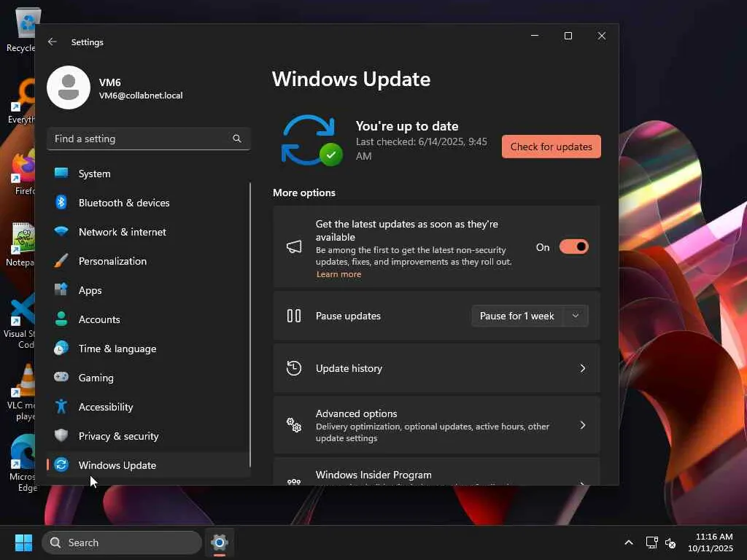Viewport: 747px width, 560px height.
Task: Click the Gaming controller icon
Action: pos(61,377)
